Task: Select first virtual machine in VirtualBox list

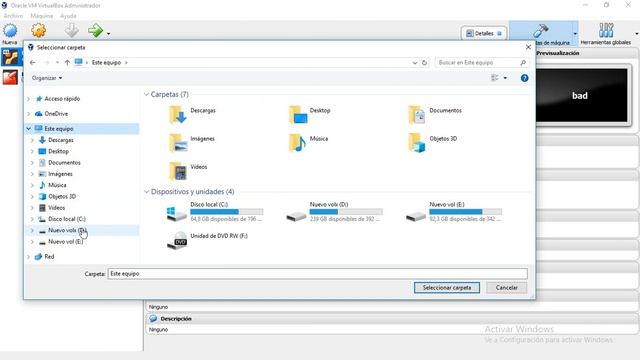Action: 11,57
